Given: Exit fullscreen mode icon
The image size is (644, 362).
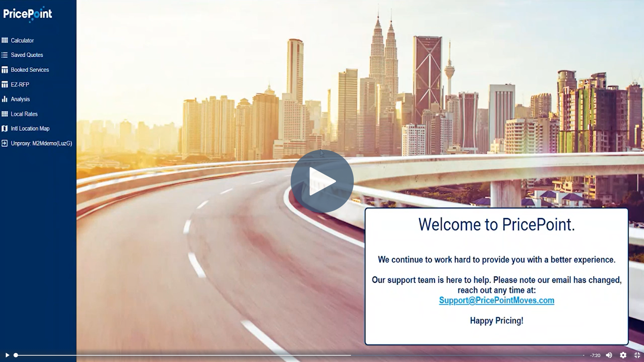Looking at the screenshot, I should click(637, 355).
